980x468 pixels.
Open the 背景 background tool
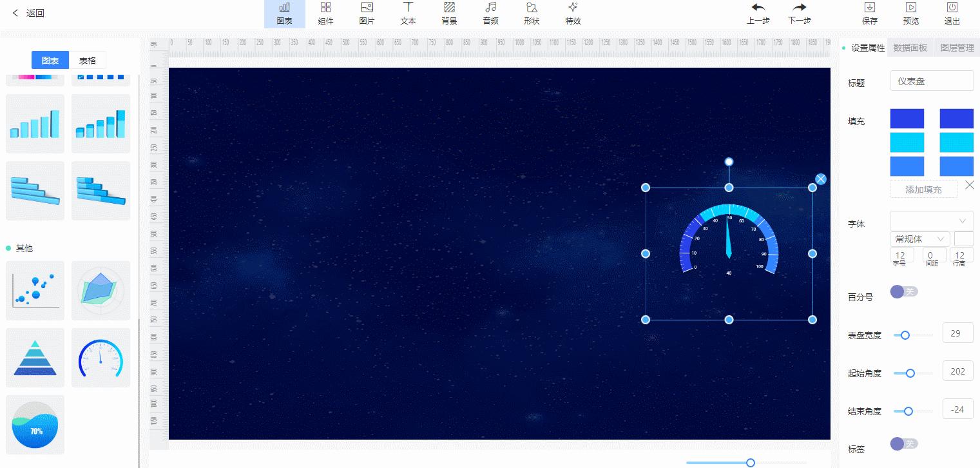pyautogui.click(x=449, y=14)
